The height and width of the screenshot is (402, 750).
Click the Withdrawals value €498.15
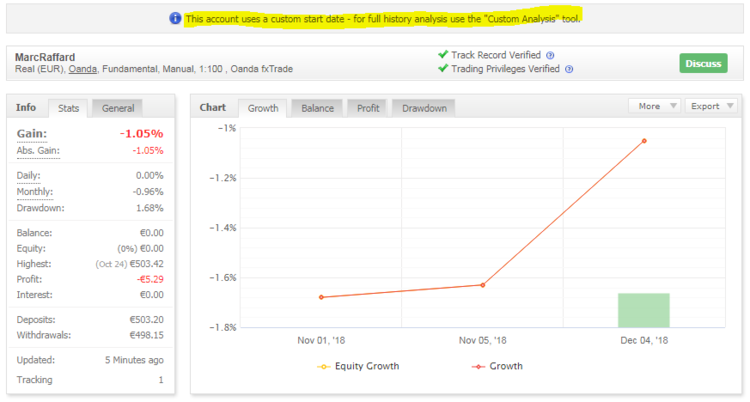point(146,335)
